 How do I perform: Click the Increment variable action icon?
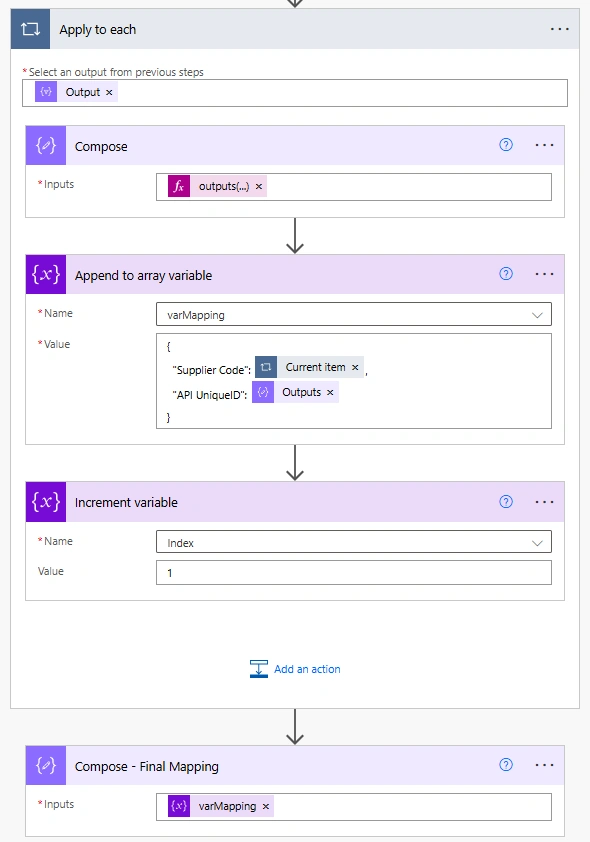46,502
